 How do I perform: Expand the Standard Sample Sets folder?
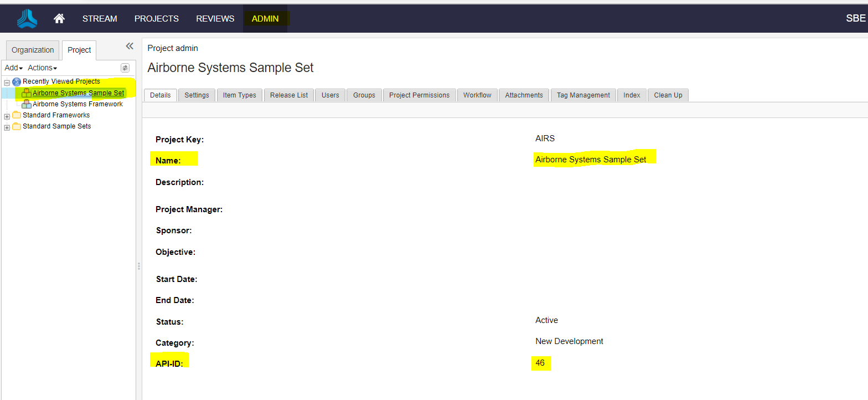pyautogui.click(x=7, y=127)
